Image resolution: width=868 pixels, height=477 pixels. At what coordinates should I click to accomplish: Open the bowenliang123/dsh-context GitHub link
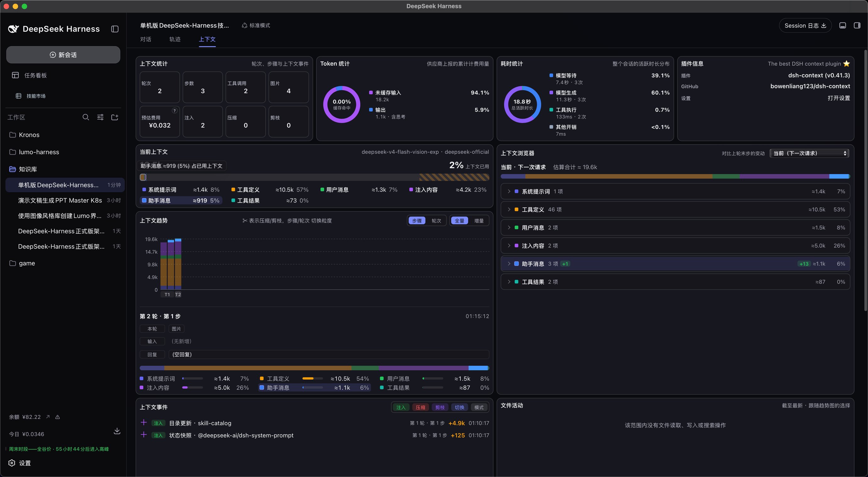click(810, 86)
